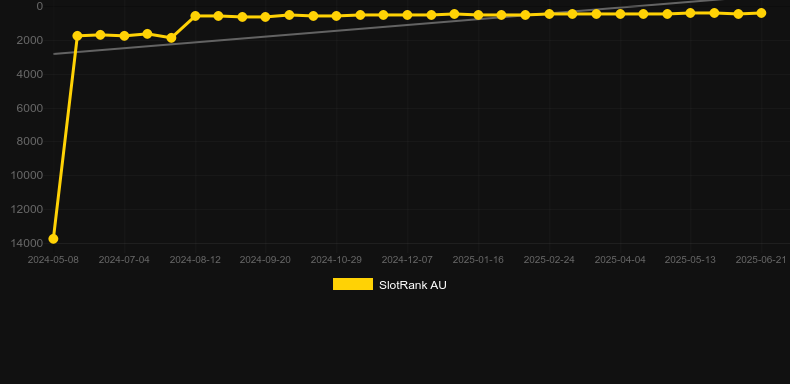
Task: Select the data point above 2024-12-07
Action: pos(407,15)
